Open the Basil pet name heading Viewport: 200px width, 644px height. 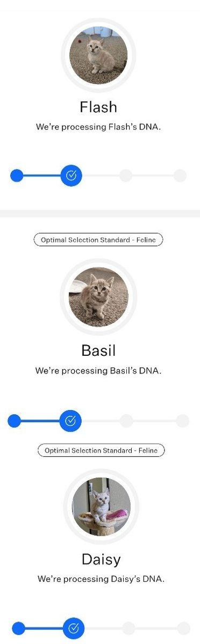pos(98,350)
